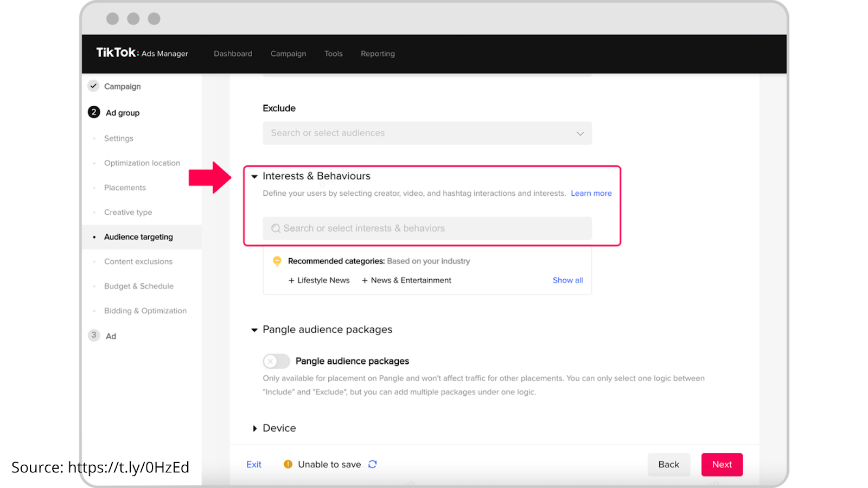Click the search interests & behaviors field
The height and width of the screenshot is (488, 868).
tap(427, 228)
